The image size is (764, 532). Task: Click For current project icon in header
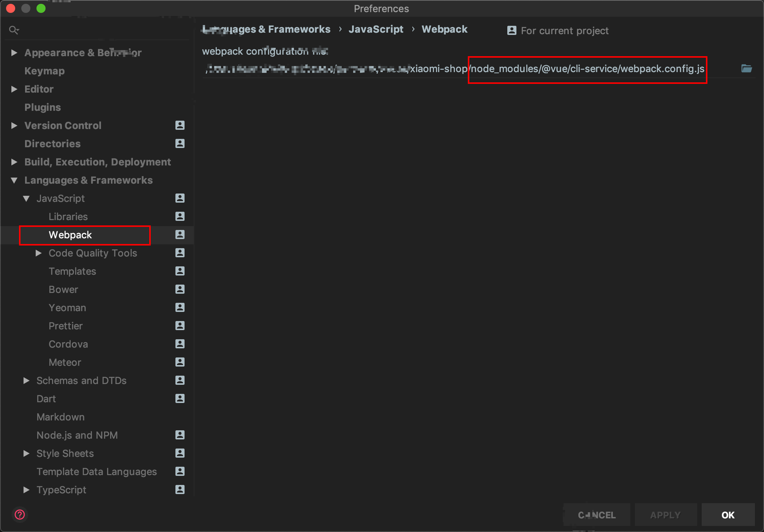click(x=511, y=30)
